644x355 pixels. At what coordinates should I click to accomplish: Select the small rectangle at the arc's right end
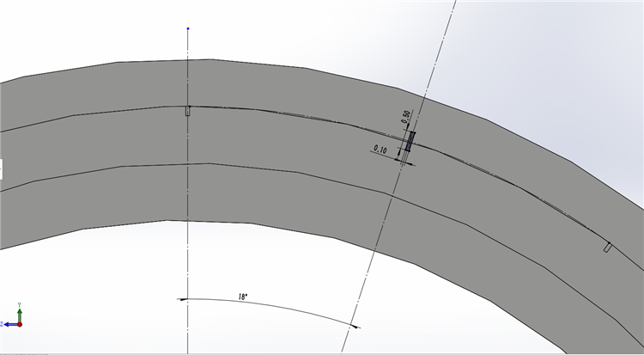click(x=608, y=248)
